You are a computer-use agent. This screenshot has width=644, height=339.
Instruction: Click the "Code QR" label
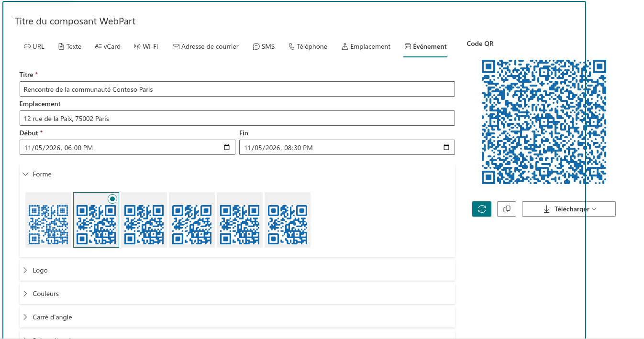pos(480,44)
